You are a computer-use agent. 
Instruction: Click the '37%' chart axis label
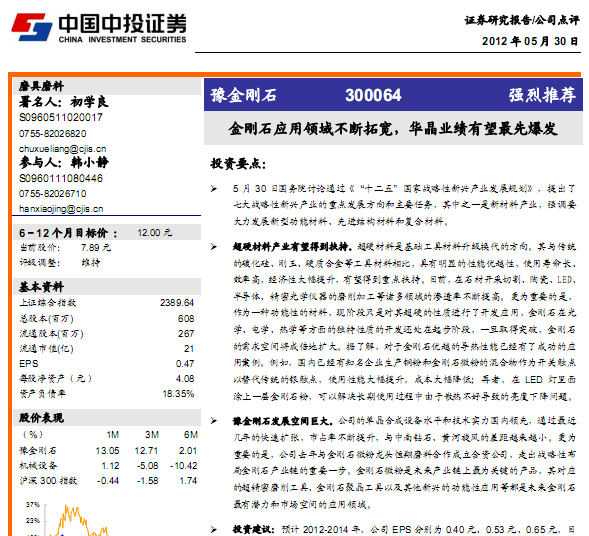pyautogui.click(x=33, y=504)
